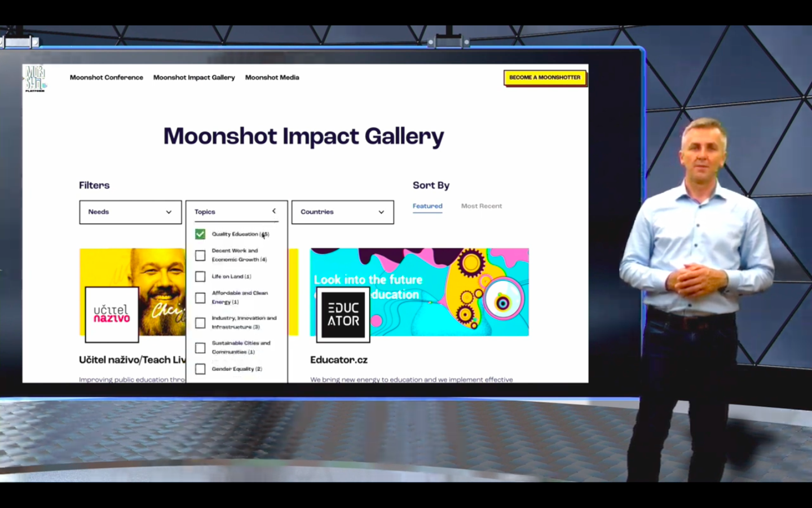Open the Moonshot Impact Gallery menu item
The height and width of the screenshot is (508, 812).
194,77
